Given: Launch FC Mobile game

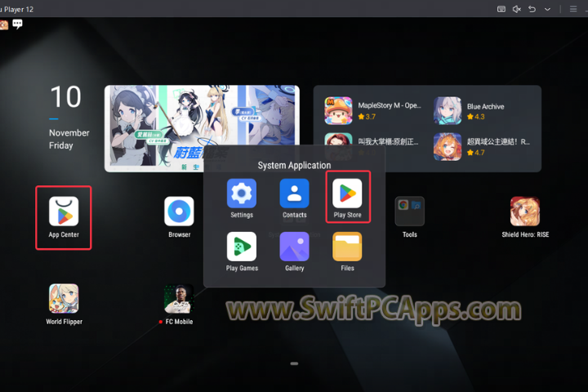Looking at the screenshot, I should (179, 298).
